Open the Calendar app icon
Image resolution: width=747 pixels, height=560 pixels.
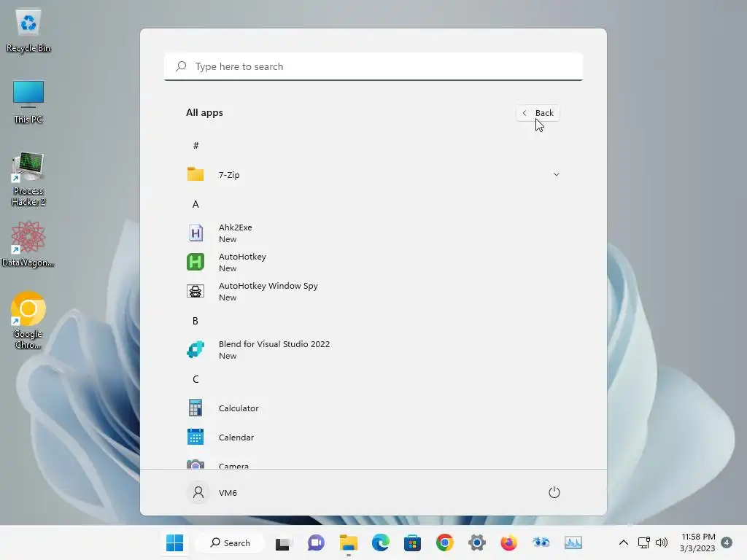[x=196, y=437]
